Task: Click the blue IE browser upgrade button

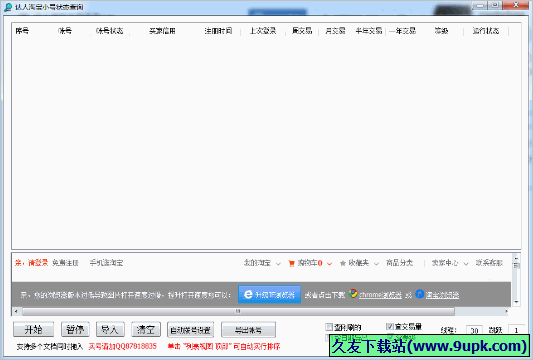Action: pos(269,294)
